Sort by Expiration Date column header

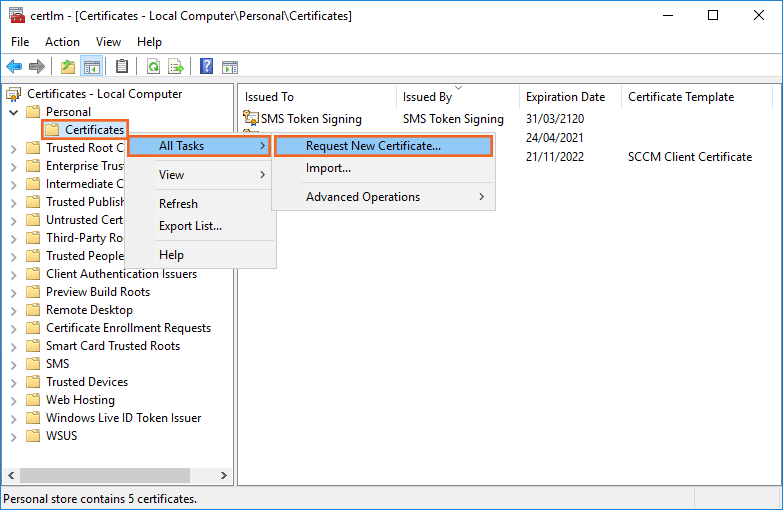[565, 97]
